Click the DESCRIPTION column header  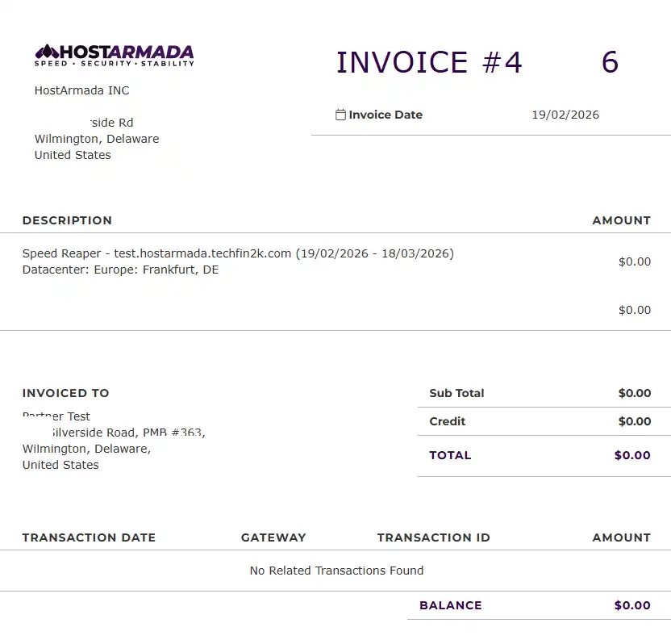coord(67,220)
